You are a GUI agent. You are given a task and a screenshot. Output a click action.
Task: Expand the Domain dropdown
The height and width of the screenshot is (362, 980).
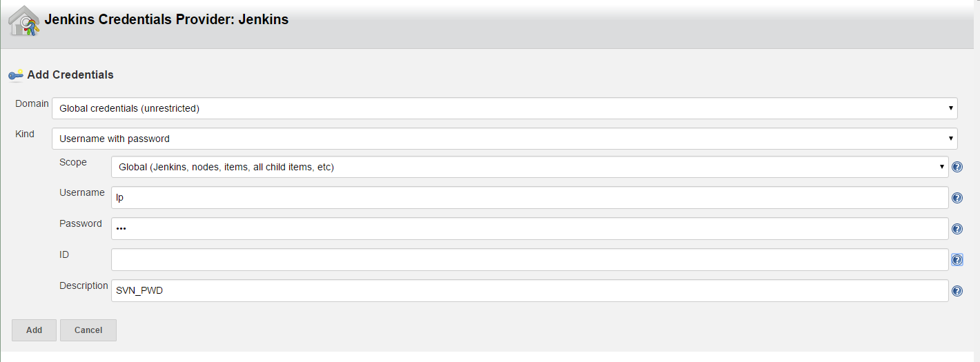tap(504, 108)
